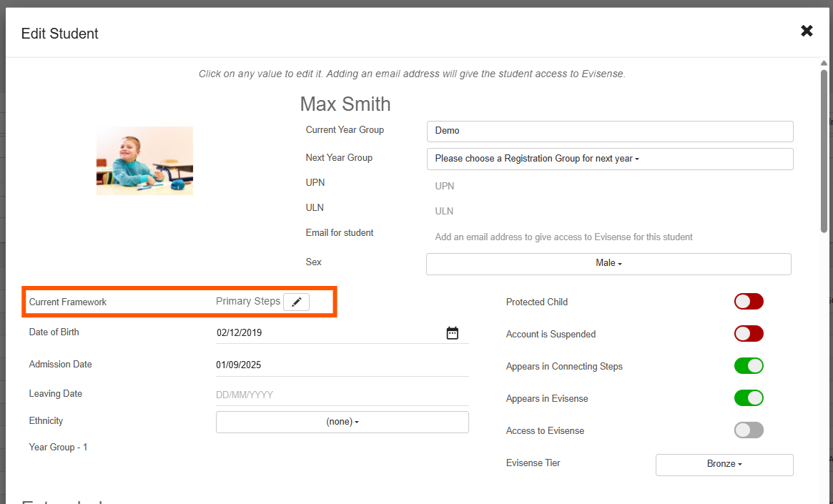Open the Sex dropdown showing Male
The image size is (833, 504).
click(608, 263)
